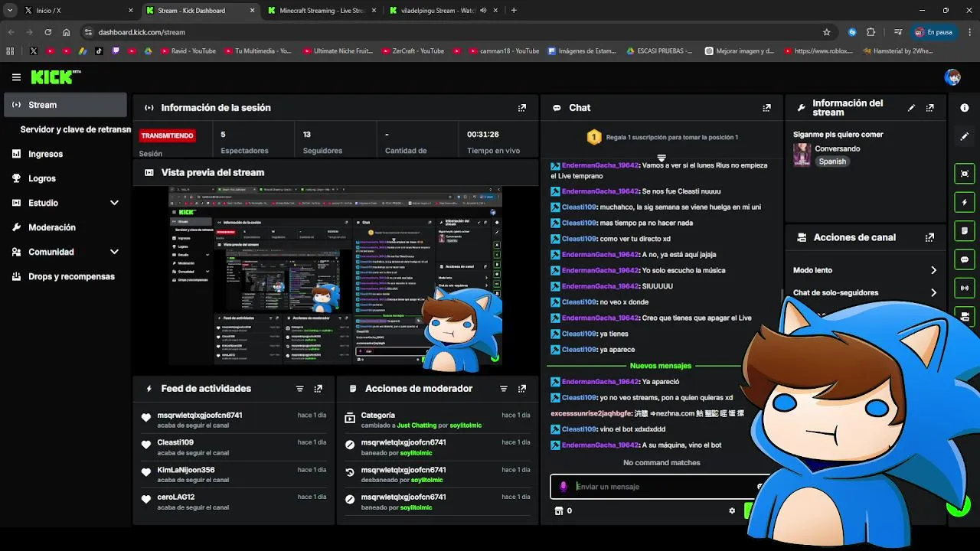The image size is (980, 551).
Task: Open the X bookmark icon in the bookmarks bar
Action: point(34,51)
